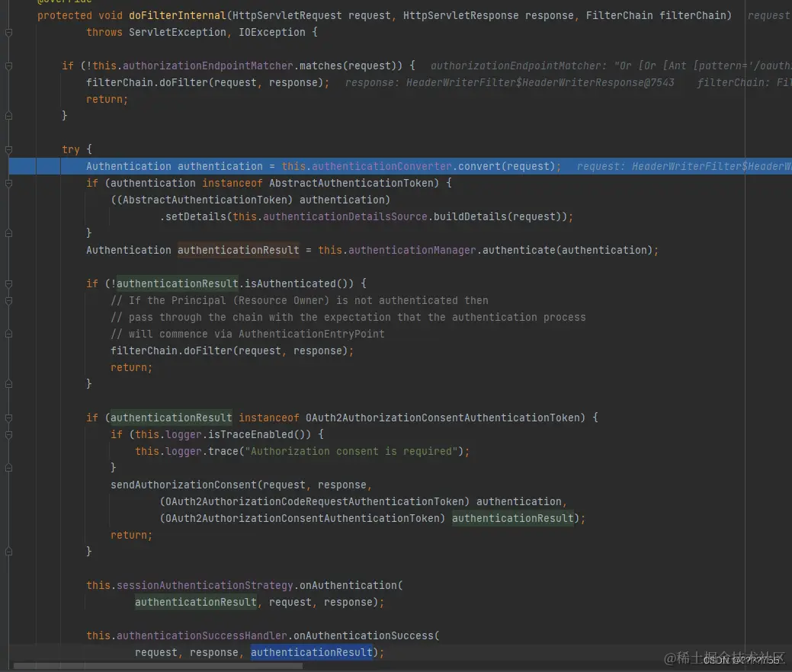This screenshot has height=672, width=792.
Task: Click the authenticate(authentication) call
Action: tap(567, 250)
